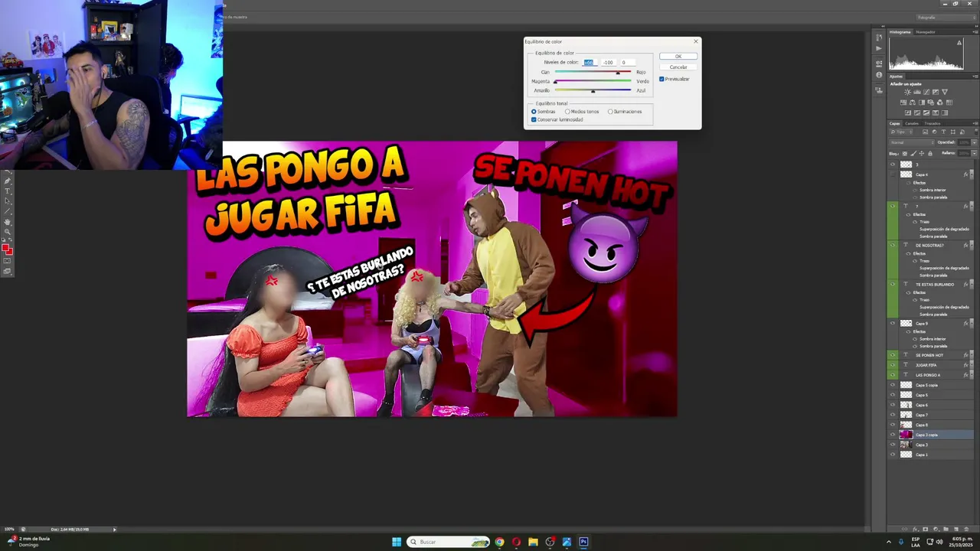This screenshot has width=980, height=551.
Task: Select the Hand tool in toolbar
Action: click(7, 222)
